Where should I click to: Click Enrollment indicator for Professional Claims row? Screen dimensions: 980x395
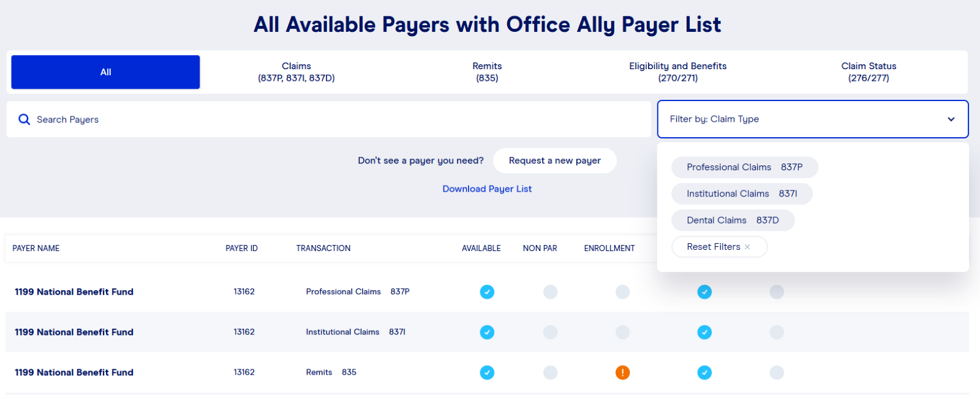click(622, 292)
